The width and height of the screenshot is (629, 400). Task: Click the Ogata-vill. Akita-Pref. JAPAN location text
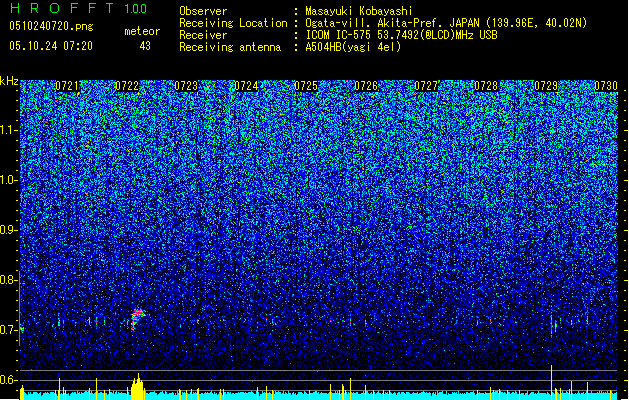(x=446, y=23)
